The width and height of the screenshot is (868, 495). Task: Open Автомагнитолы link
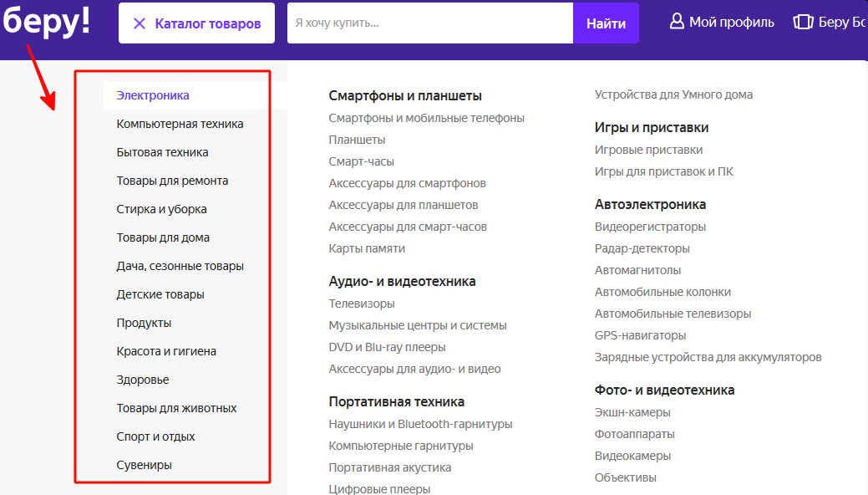point(637,270)
